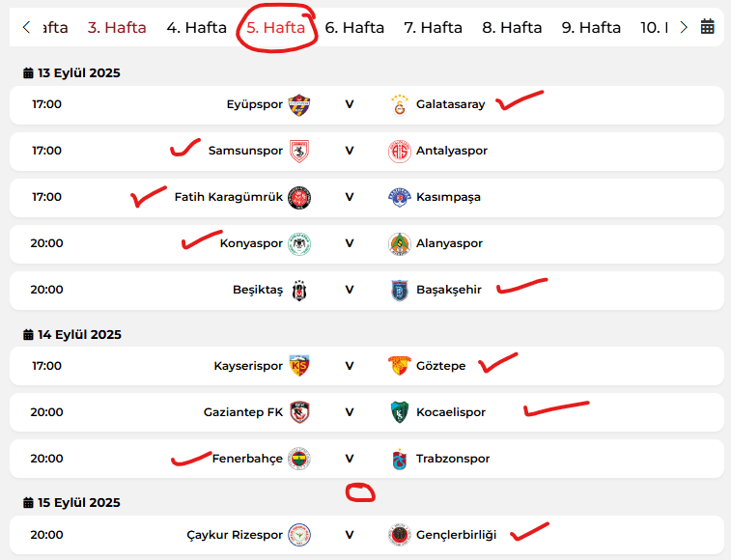
Task: Show previous weeks with left chevron
Action: point(27,27)
